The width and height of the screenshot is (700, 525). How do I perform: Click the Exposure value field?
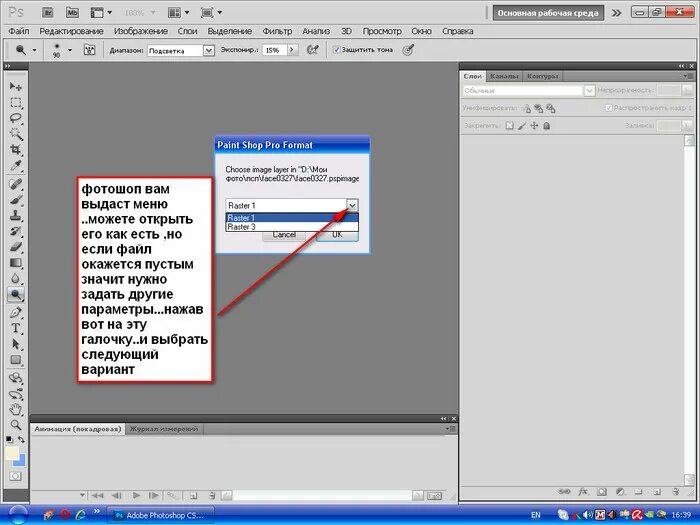274,50
